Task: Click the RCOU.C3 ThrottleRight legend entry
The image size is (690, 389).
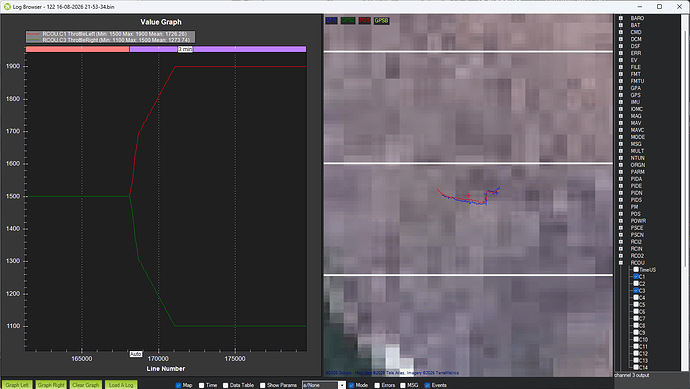Action: (x=116, y=40)
